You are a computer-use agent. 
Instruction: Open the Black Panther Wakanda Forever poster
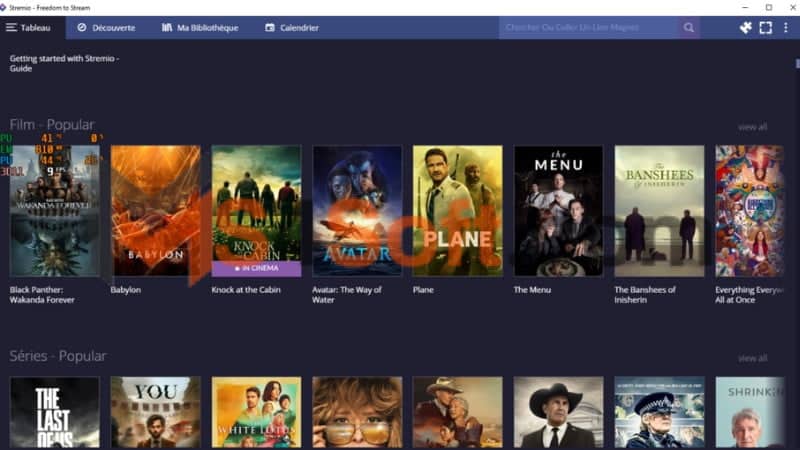pyautogui.click(x=55, y=211)
